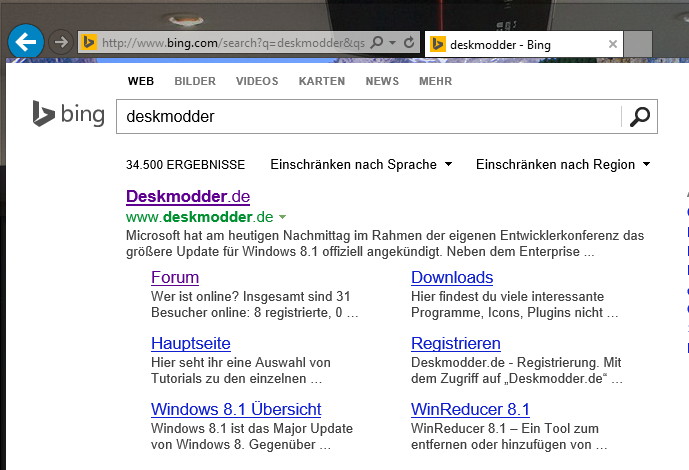689x470 pixels.
Task: Click the Bing favicon on the tab
Action: 438,44
